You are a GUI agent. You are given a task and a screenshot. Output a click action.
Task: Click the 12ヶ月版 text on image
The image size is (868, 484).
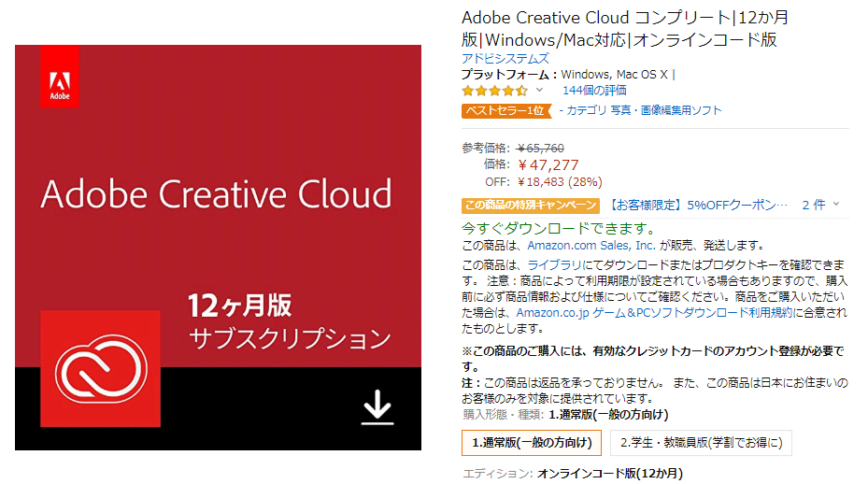pyautogui.click(x=240, y=306)
